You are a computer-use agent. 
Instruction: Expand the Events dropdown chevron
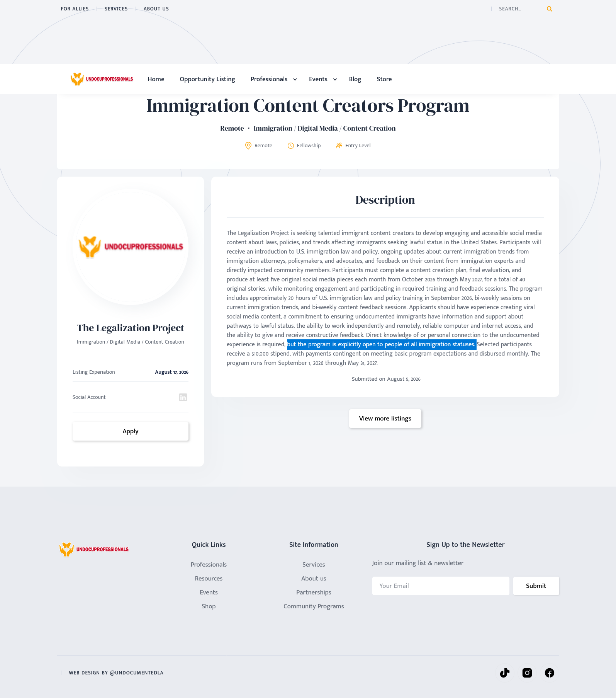tap(335, 79)
